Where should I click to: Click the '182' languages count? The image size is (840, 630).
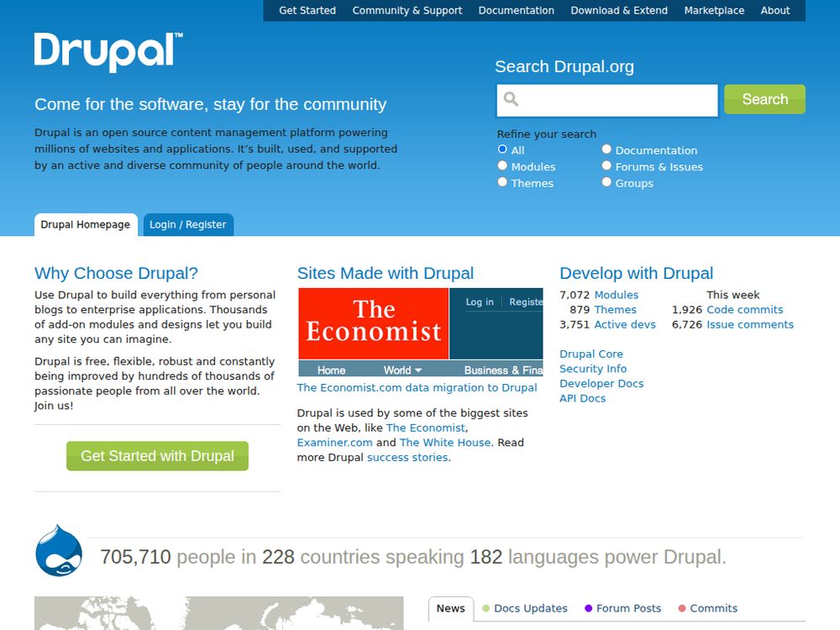pyautogui.click(x=486, y=557)
